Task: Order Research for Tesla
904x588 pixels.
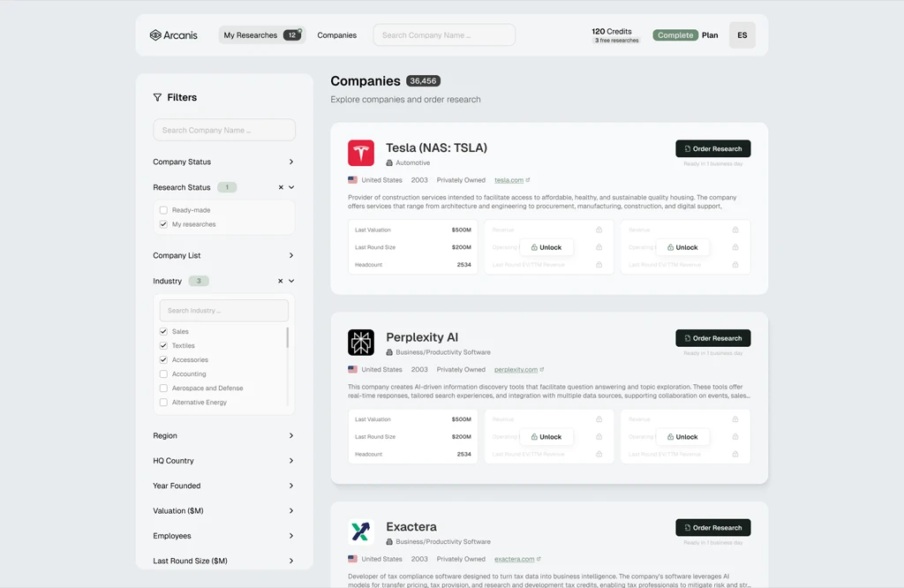Action: coord(713,148)
